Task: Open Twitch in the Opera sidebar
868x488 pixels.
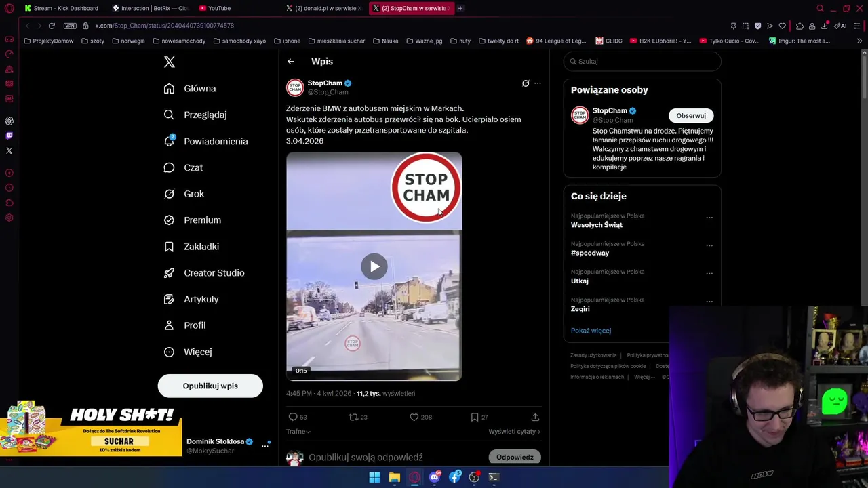Action: 9,136
